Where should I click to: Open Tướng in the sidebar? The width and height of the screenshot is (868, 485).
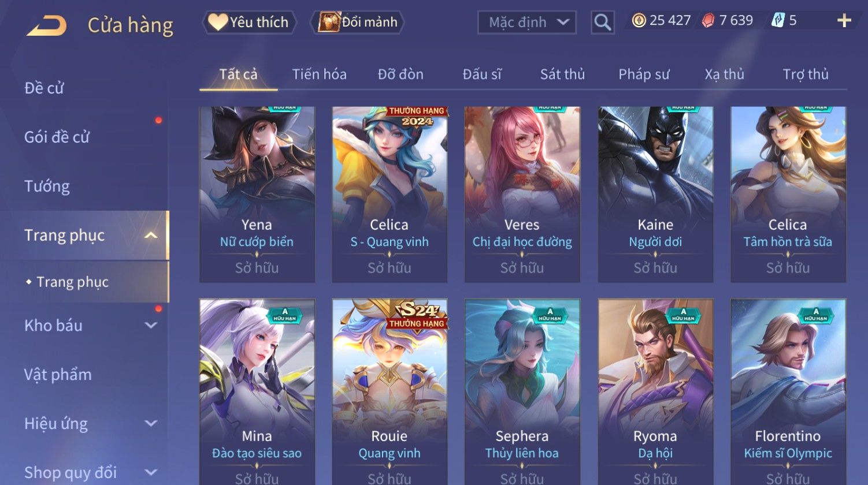[x=47, y=186]
